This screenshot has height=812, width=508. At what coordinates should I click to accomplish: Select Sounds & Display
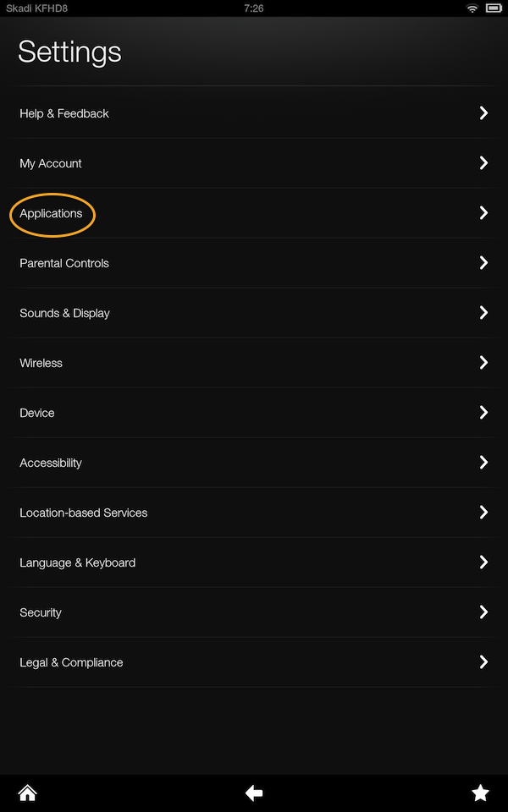coord(254,313)
